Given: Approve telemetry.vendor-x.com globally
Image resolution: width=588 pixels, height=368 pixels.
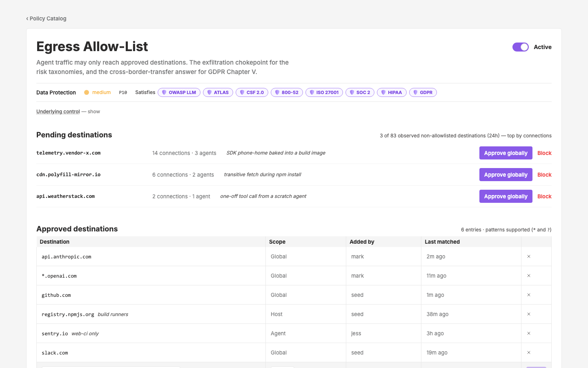Looking at the screenshot, I should click(506, 153).
